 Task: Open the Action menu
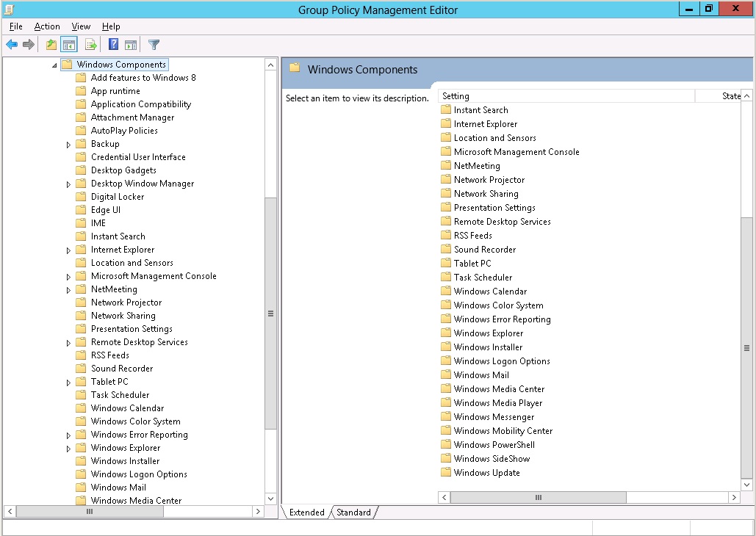click(x=47, y=26)
